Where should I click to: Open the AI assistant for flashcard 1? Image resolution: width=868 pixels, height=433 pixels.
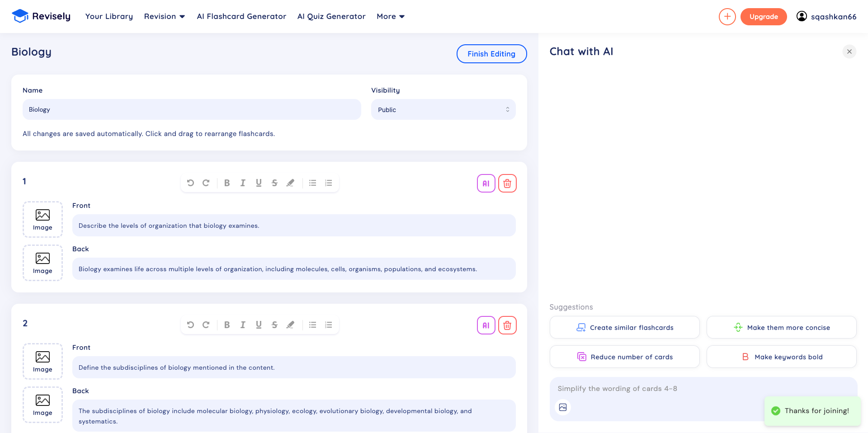(x=486, y=183)
